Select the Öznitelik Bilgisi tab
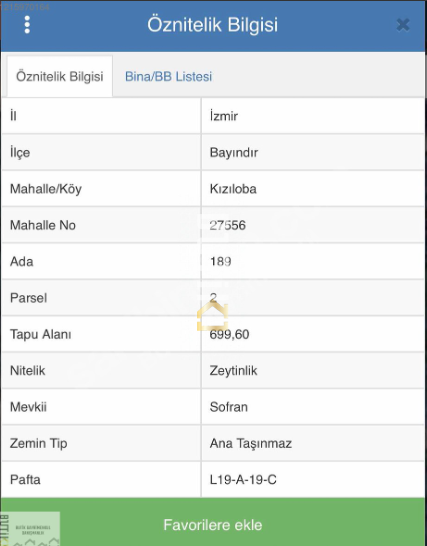The width and height of the screenshot is (427, 546). click(60, 76)
